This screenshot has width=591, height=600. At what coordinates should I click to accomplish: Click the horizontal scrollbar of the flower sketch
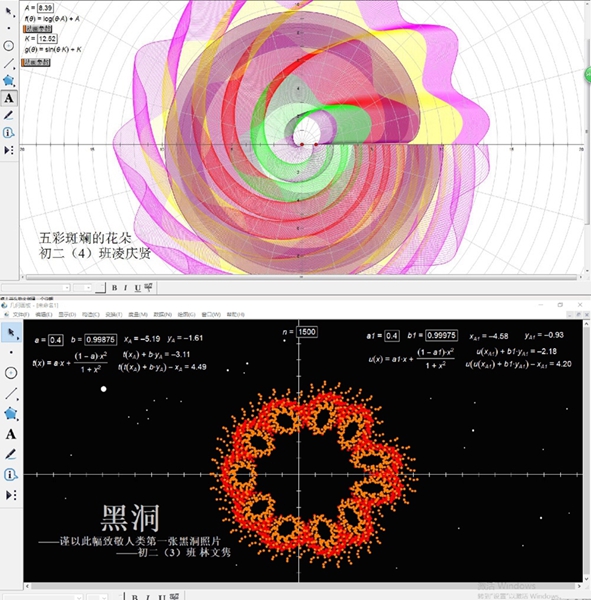301,277
